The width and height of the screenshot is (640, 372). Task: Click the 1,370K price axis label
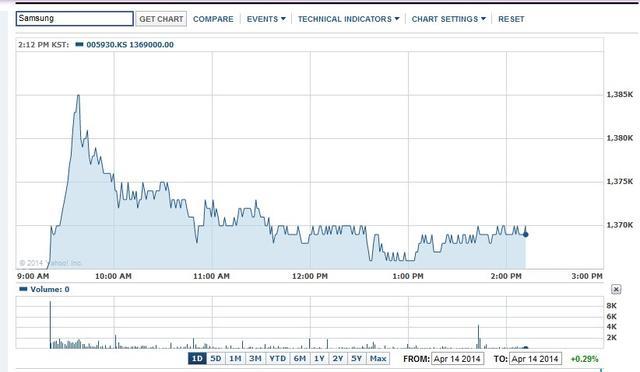pyautogui.click(x=620, y=225)
